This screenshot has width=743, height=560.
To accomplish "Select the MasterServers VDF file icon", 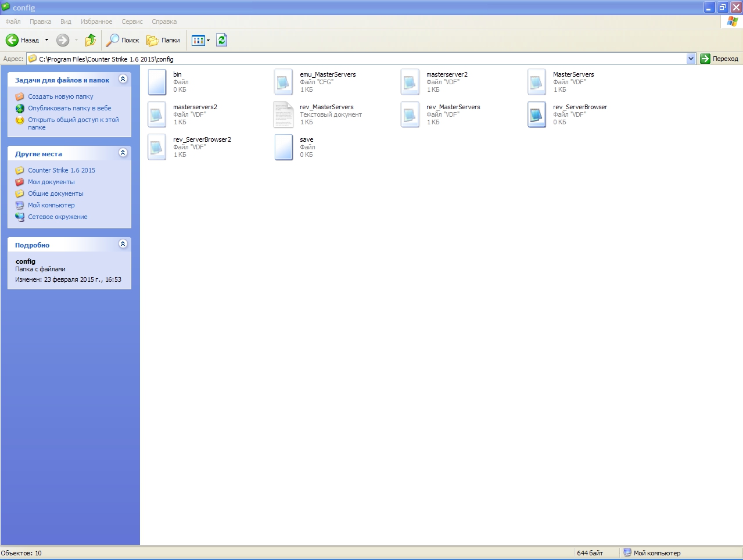I will pyautogui.click(x=537, y=82).
